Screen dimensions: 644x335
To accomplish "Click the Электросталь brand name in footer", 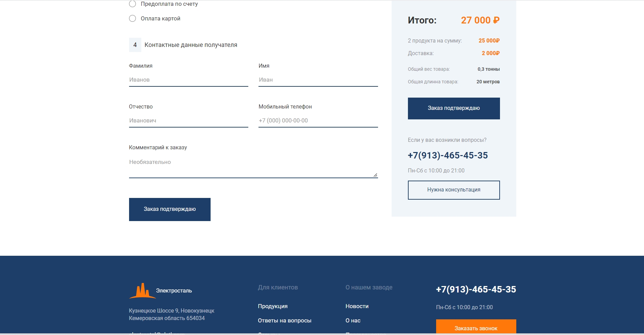I will [174, 291].
